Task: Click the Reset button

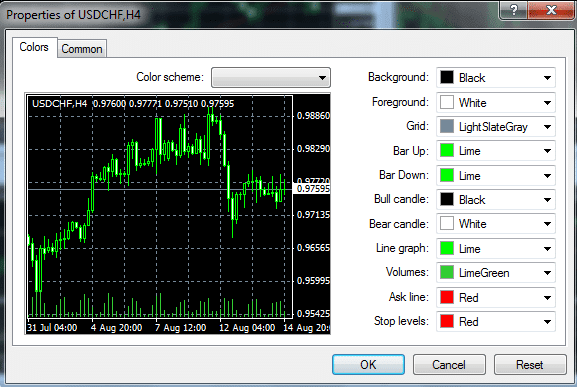Action: 530,365
